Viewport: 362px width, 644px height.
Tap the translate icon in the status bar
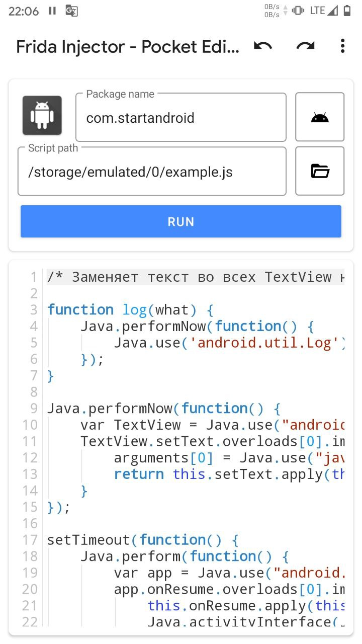click(x=71, y=11)
